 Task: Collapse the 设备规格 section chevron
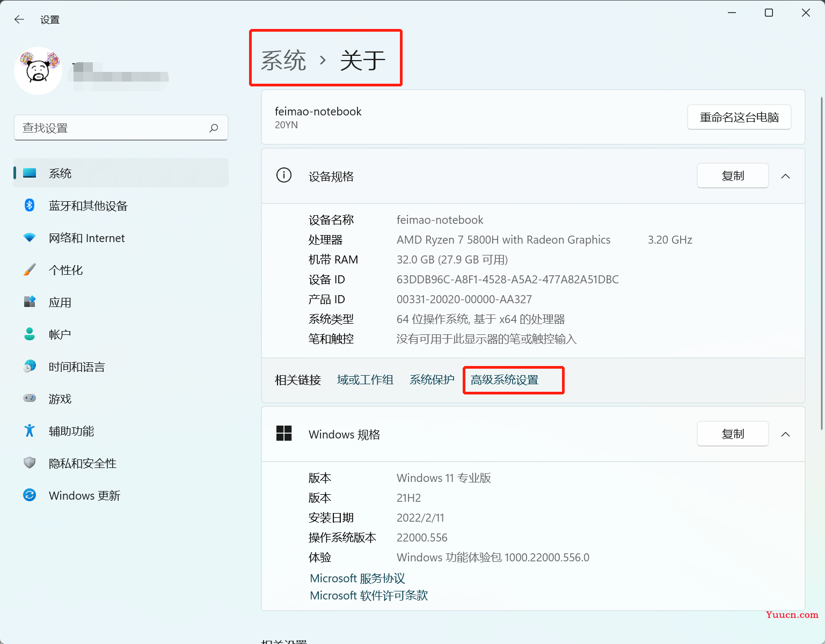pos(785,176)
